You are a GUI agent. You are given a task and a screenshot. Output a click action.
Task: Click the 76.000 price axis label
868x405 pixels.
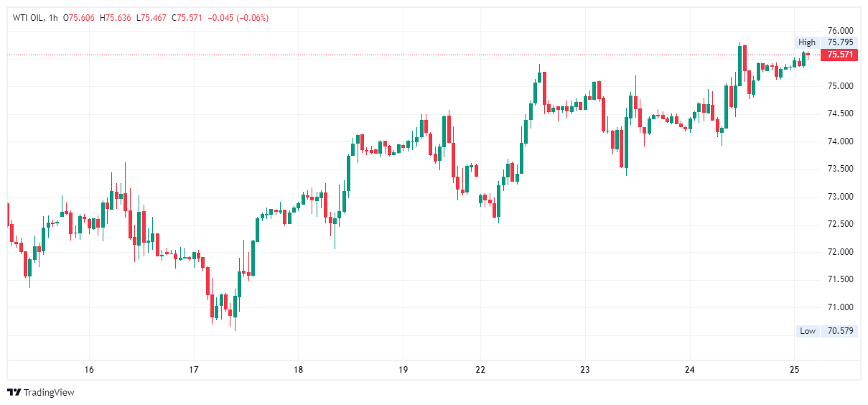pyautogui.click(x=840, y=31)
